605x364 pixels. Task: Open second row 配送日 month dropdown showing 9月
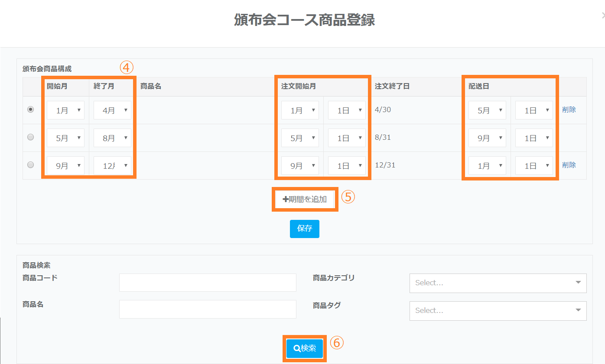pyautogui.click(x=487, y=138)
